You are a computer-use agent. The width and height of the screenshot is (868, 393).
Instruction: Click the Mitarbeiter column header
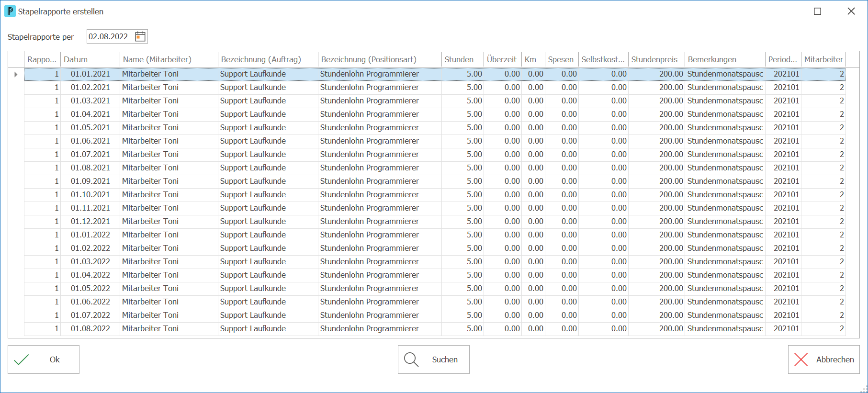823,59
